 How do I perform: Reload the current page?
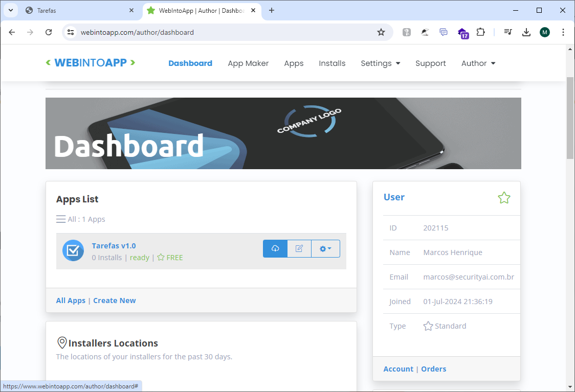click(49, 32)
